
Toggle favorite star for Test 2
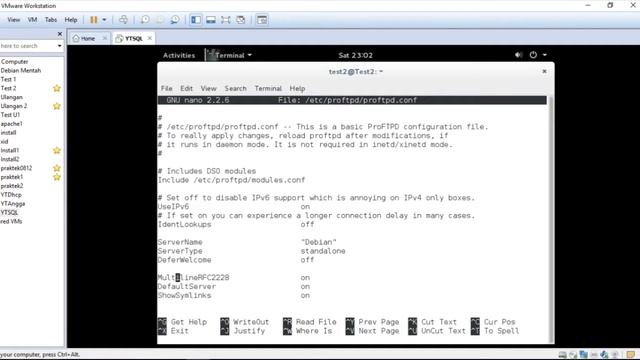point(57,88)
